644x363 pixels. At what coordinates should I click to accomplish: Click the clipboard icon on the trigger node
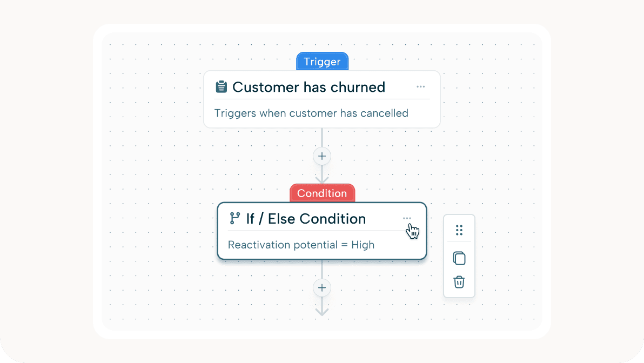pyautogui.click(x=221, y=87)
